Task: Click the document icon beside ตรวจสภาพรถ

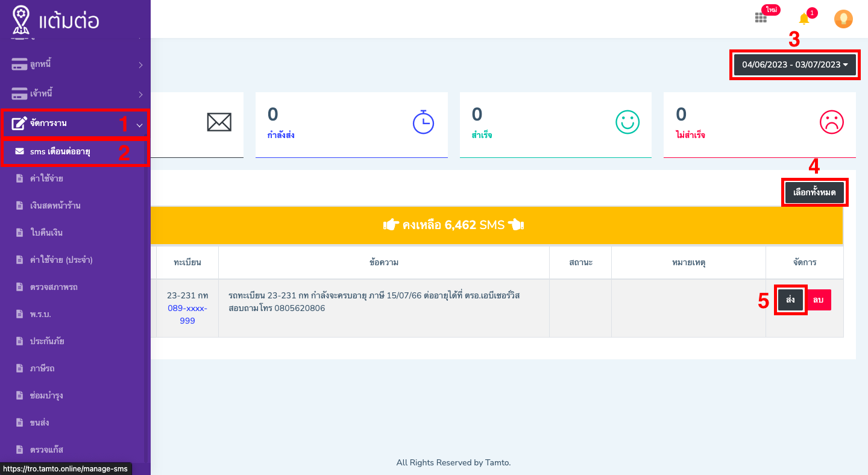Action: (x=19, y=287)
